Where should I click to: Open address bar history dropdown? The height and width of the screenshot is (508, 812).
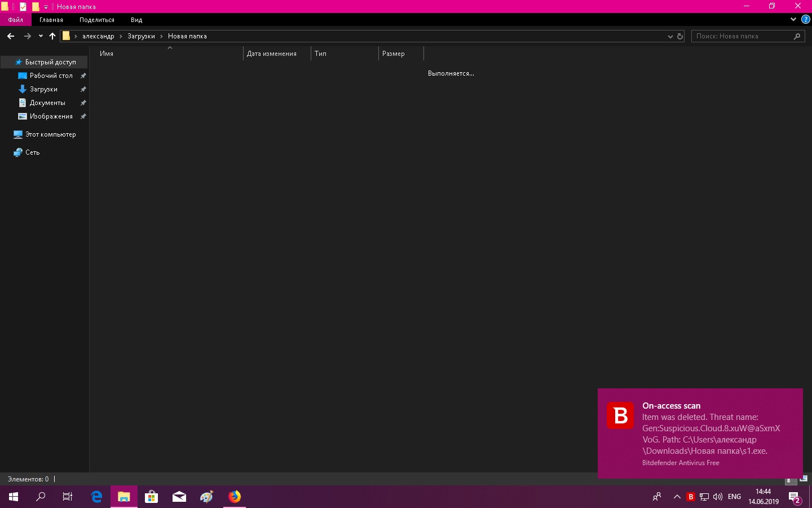pos(670,36)
